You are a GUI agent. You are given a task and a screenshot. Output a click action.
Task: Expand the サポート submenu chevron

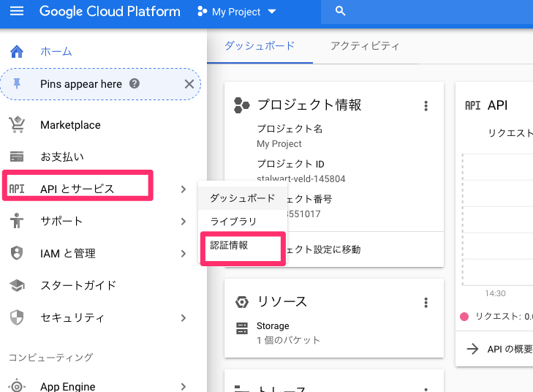point(184,222)
